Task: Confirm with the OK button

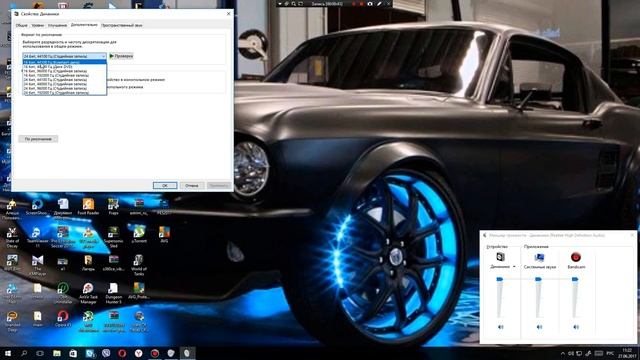Action: pos(165,185)
